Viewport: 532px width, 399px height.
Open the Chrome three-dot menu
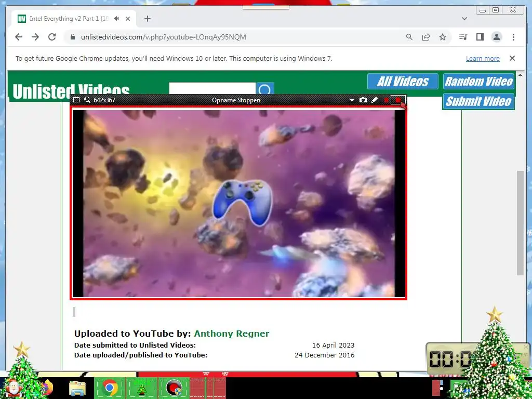[513, 37]
